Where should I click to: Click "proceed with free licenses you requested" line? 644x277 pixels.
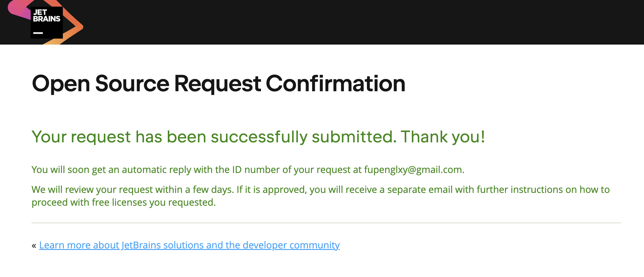pos(124,202)
